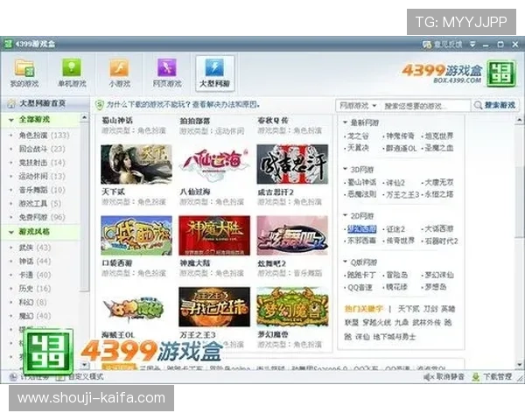Open the 单机游戏 section icon
Screen dimensions: 525x420
point(72,67)
